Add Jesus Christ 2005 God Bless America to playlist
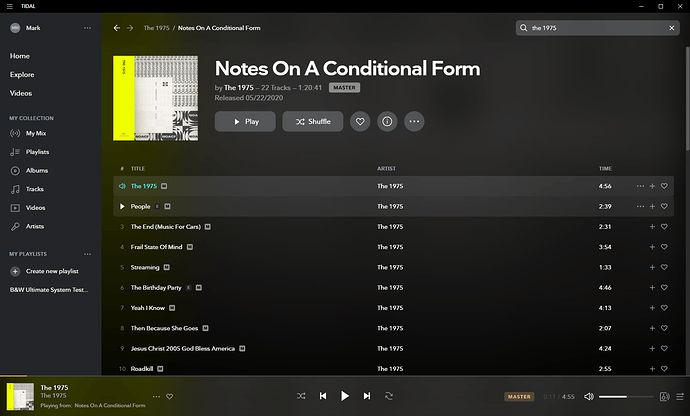The height and width of the screenshot is (416, 690). (x=652, y=348)
